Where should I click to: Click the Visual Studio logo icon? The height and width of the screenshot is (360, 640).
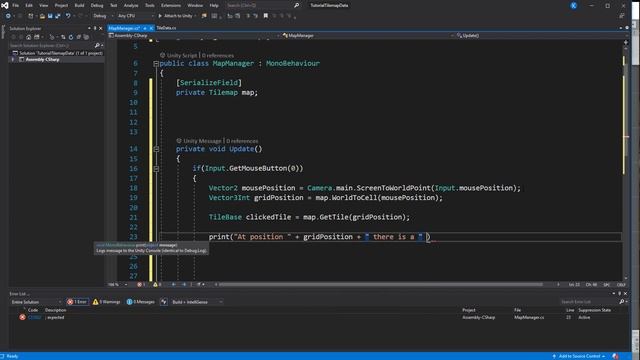[4, 5]
